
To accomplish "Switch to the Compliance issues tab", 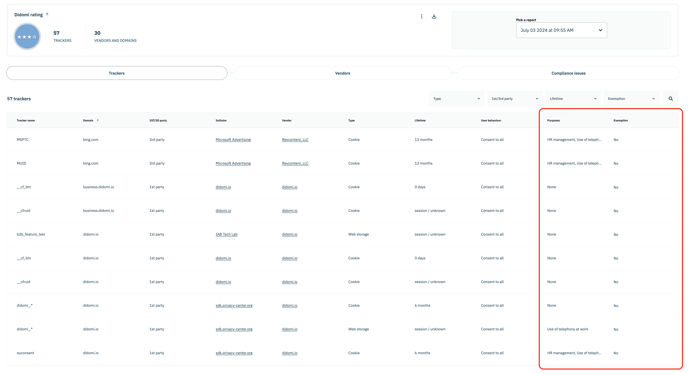I will click(x=569, y=73).
